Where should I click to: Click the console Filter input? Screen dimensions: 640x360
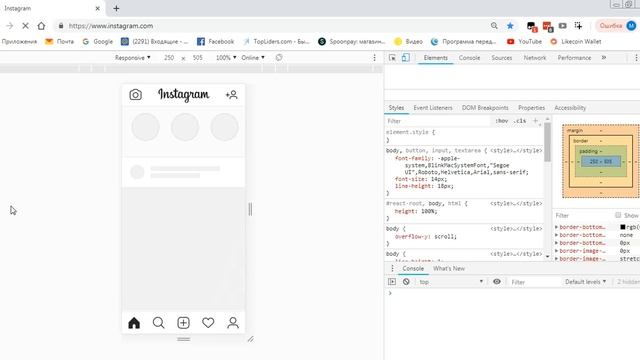pos(534,282)
